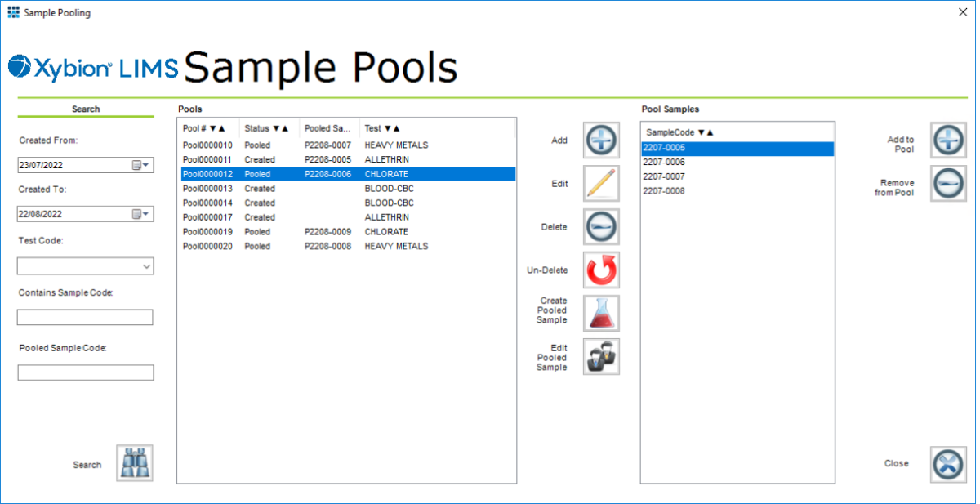Image resolution: width=980 pixels, height=504 pixels.
Task: Click the Contains Sample Code field
Action: coord(85,317)
